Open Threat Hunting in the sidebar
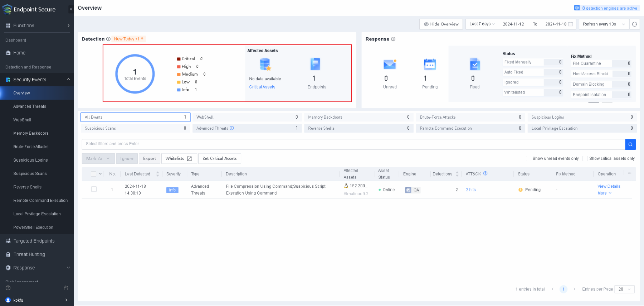Image resolution: width=644 pixels, height=306 pixels. pyautogui.click(x=29, y=254)
